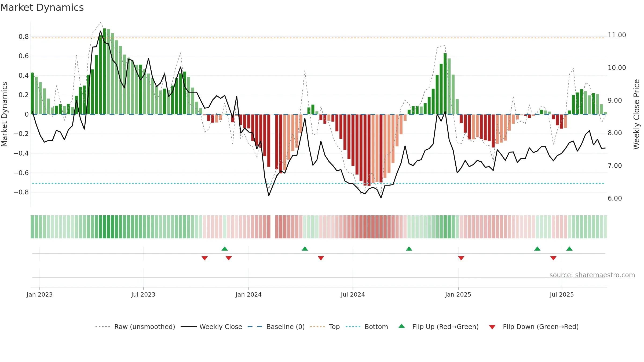Click the −0.8 left axis tick label
This screenshot has width=644, height=362.
click(21, 192)
